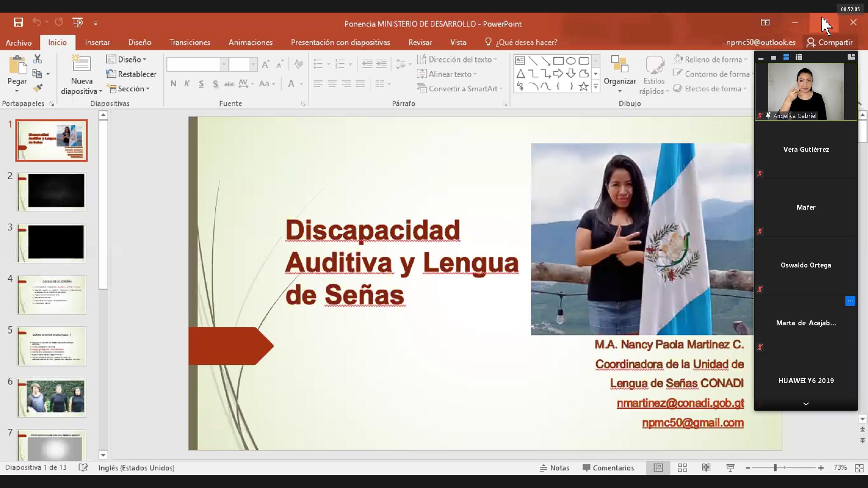Click the Compartir button
Image resolution: width=868 pixels, height=488 pixels.
pyautogui.click(x=829, y=42)
